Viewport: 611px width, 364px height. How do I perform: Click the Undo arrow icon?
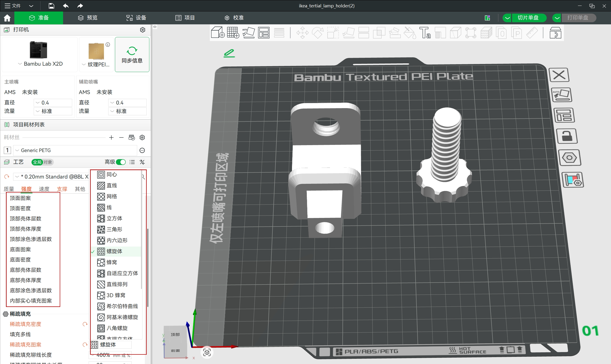pos(65,6)
